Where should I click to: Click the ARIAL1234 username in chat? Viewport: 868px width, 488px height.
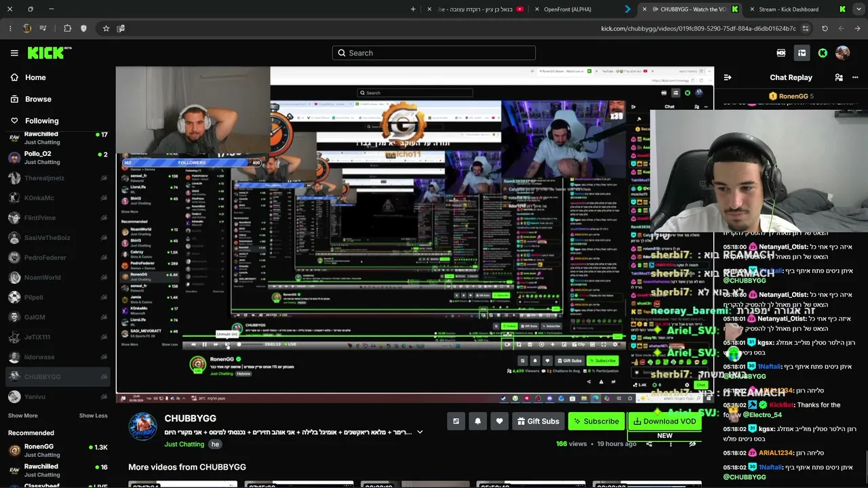pyautogui.click(x=775, y=453)
